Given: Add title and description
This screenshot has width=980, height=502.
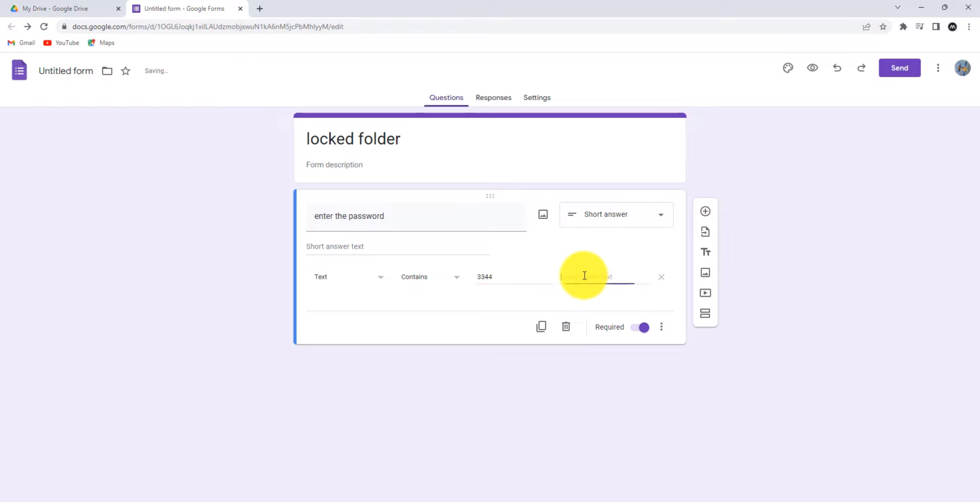Looking at the screenshot, I should click(x=705, y=252).
